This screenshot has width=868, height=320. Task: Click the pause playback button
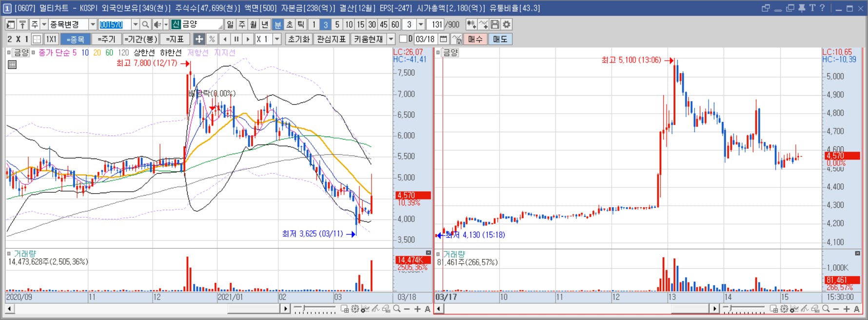pos(236,39)
